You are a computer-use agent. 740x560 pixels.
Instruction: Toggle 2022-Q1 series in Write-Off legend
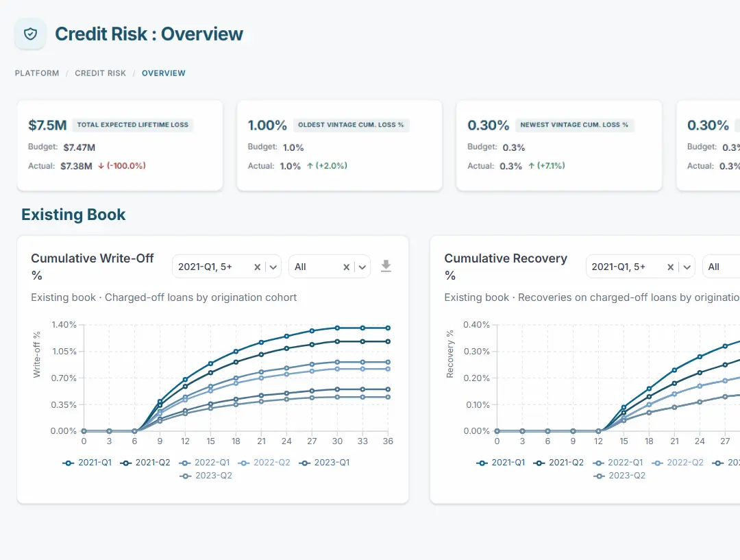click(x=204, y=463)
